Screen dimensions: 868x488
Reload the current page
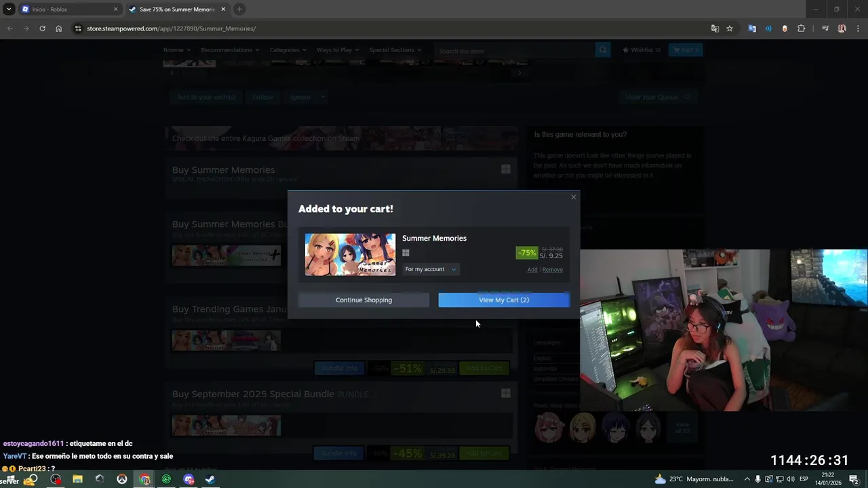pyautogui.click(x=43, y=28)
